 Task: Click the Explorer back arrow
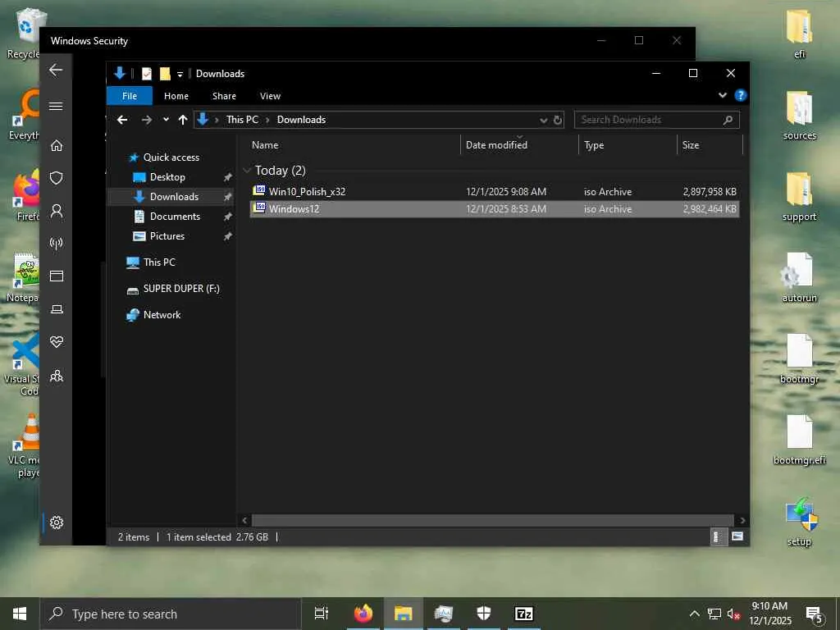pyautogui.click(x=122, y=120)
